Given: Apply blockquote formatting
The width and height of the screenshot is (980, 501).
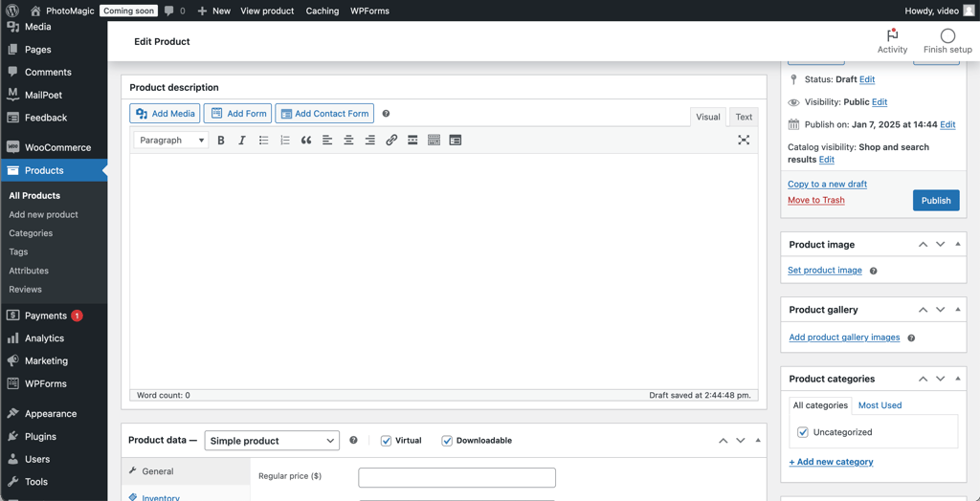Looking at the screenshot, I should coord(306,141).
